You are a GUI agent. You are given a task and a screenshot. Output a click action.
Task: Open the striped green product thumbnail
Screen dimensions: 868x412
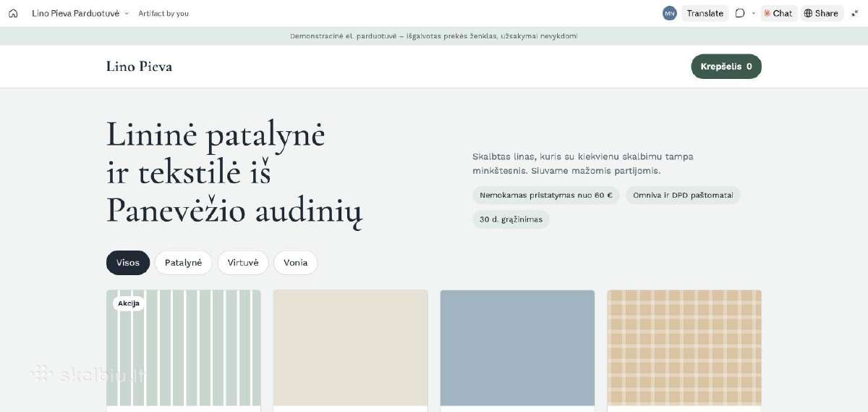(x=184, y=348)
